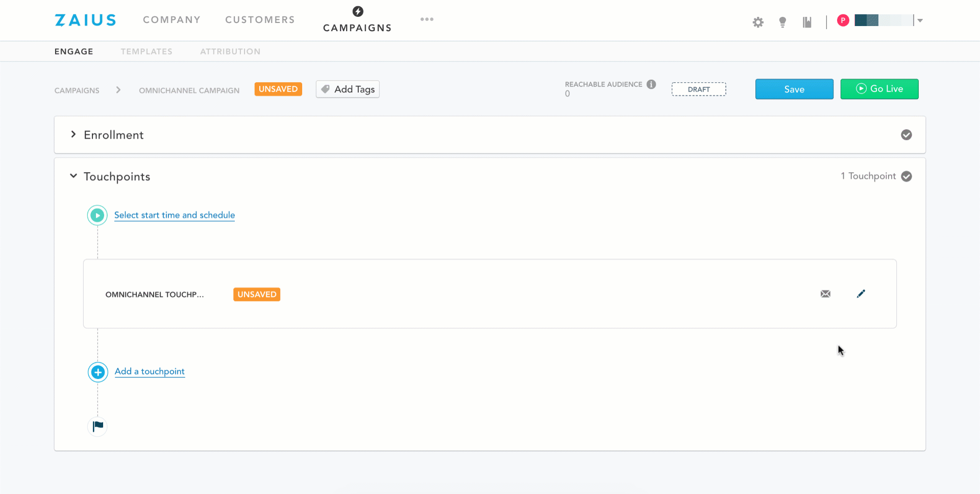Image resolution: width=980 pixels, height=494 pixels.
Task: Click the Enrollment checkmark status icon
Action: pos(906,135)
